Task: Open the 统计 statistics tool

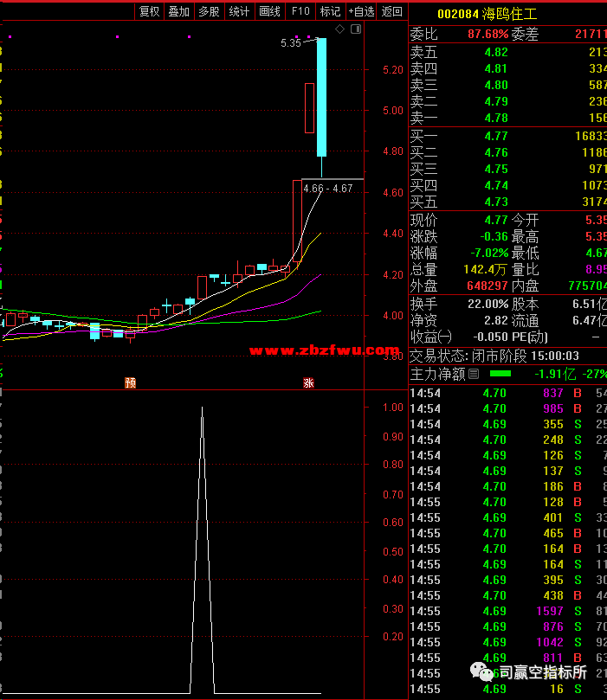Action: 239,11
